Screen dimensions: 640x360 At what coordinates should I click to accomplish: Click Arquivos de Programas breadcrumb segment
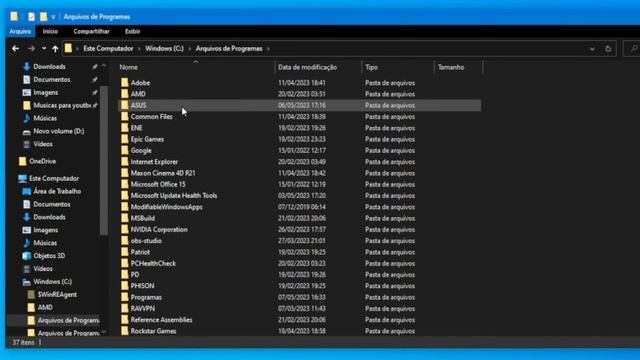pos(229,49)
